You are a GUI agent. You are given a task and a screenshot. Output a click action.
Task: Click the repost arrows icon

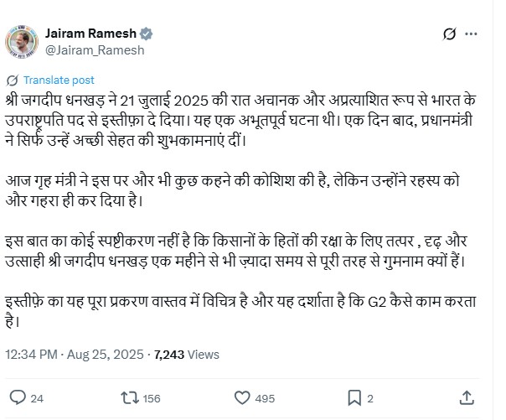(128, 397)
